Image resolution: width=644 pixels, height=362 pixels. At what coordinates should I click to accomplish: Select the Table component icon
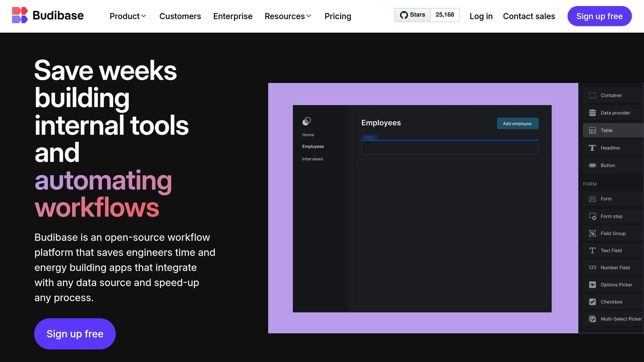(x=592, y=130)
